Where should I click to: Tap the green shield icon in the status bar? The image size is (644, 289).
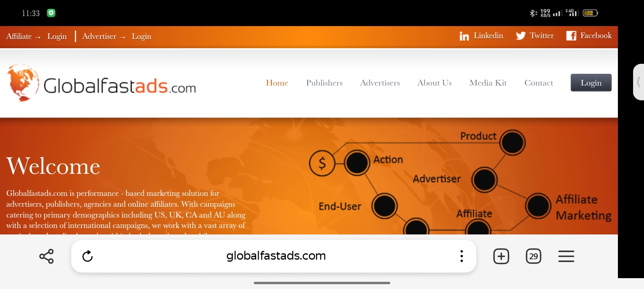tap(51, 13)
